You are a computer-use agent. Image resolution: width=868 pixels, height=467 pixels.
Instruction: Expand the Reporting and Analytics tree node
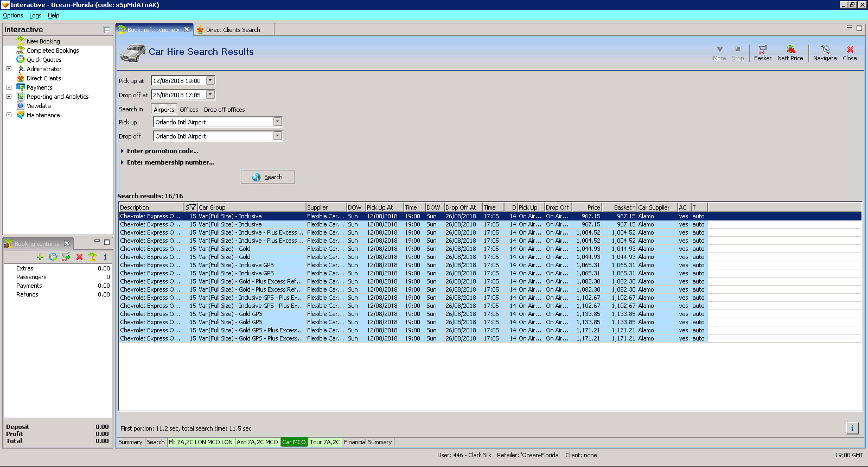[9, 97]
